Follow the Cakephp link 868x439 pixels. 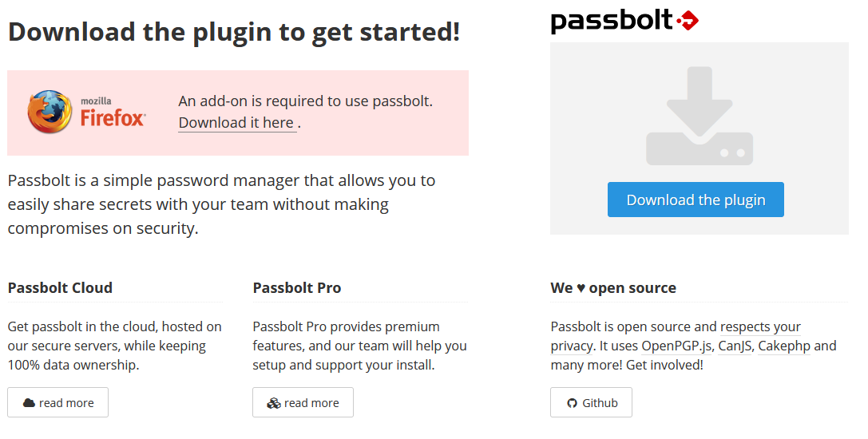tap(784, 346)
